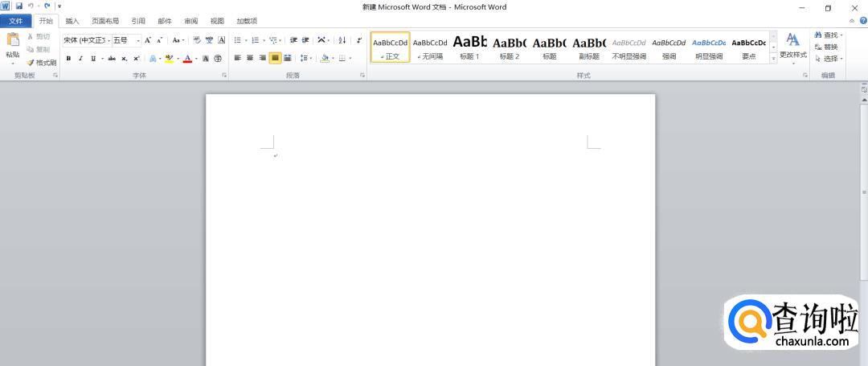Click the Clear Formatting icon
The width and height of the screenshot is (868, 366).
click(197, 40)
